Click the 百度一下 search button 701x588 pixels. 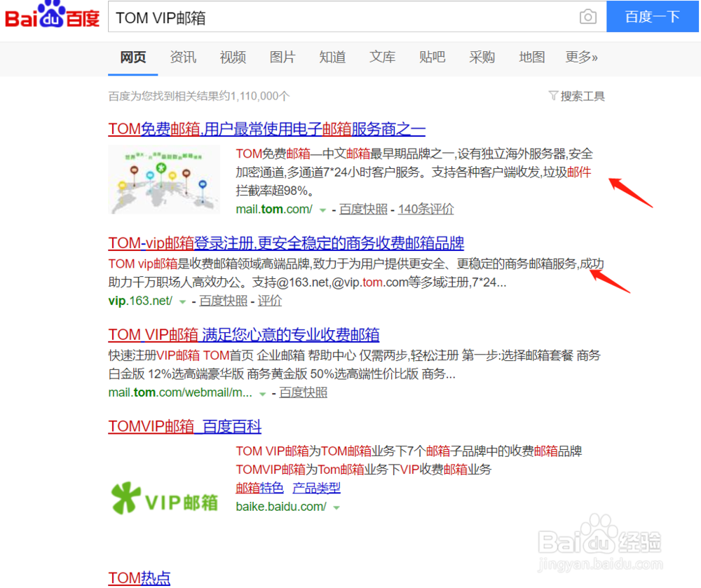652,17
